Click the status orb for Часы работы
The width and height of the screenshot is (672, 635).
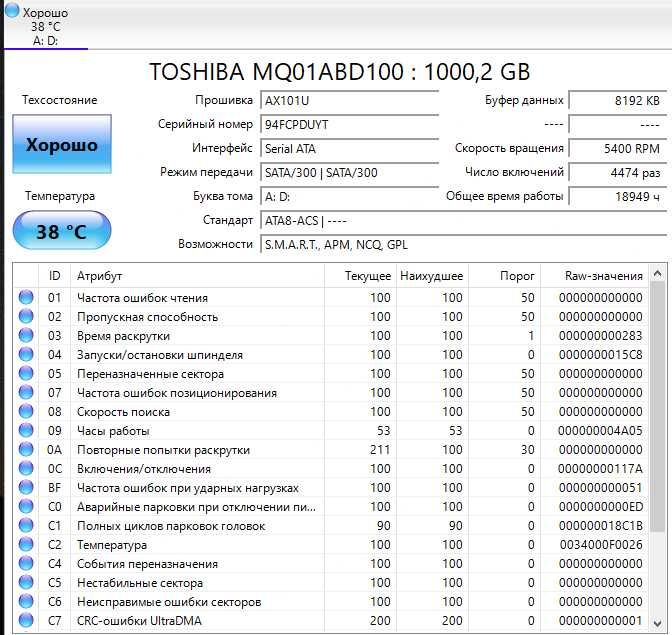pyautogui.click(x=26, y=430)
